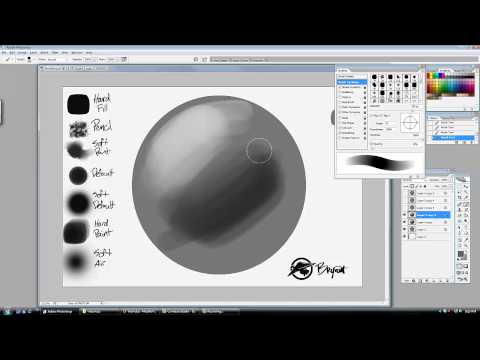The width and height of the screenshot is (480, 360).
Task: Open the Window menu
Action: (77, 53)
